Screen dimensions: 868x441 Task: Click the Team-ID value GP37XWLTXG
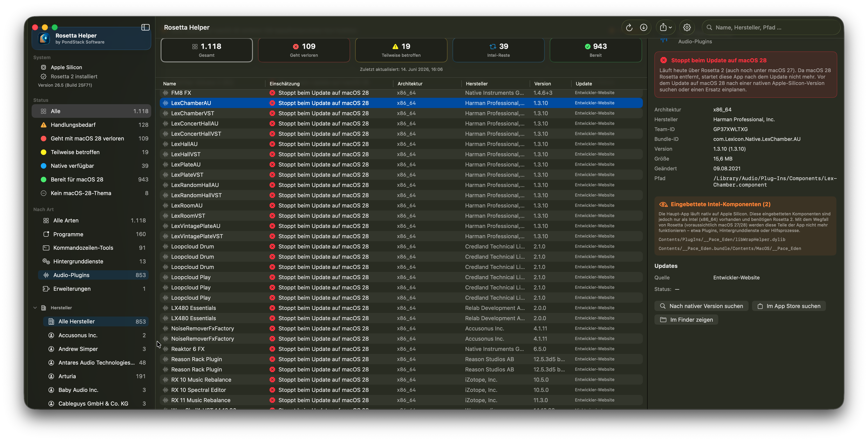click(730, 129)
